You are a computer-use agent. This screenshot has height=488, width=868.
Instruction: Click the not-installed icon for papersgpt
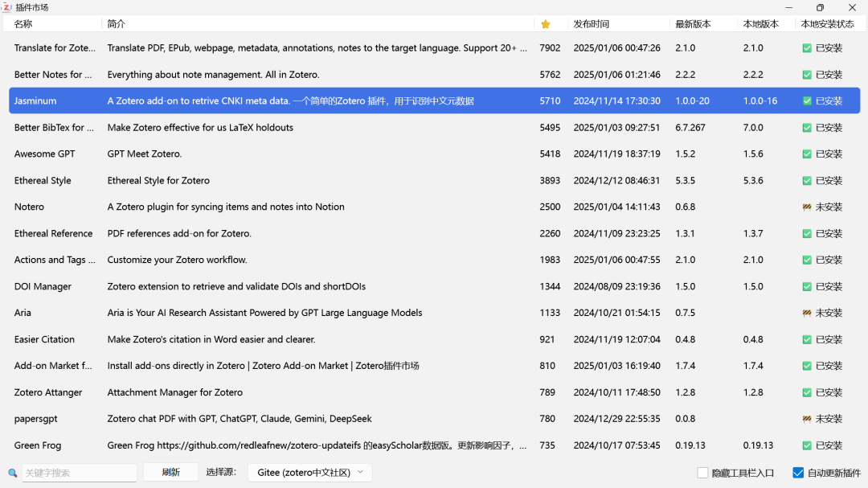point(807,419)
